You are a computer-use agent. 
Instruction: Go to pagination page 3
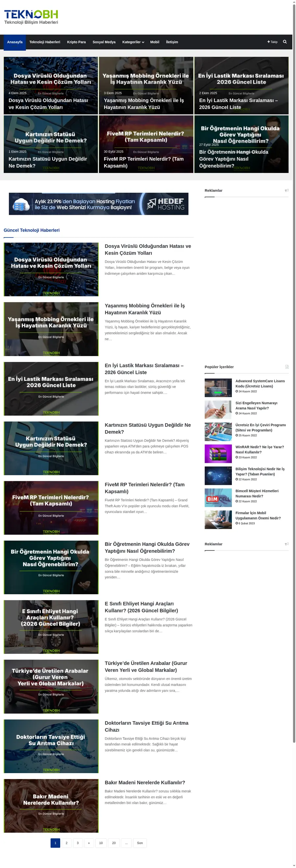[78, 843]
